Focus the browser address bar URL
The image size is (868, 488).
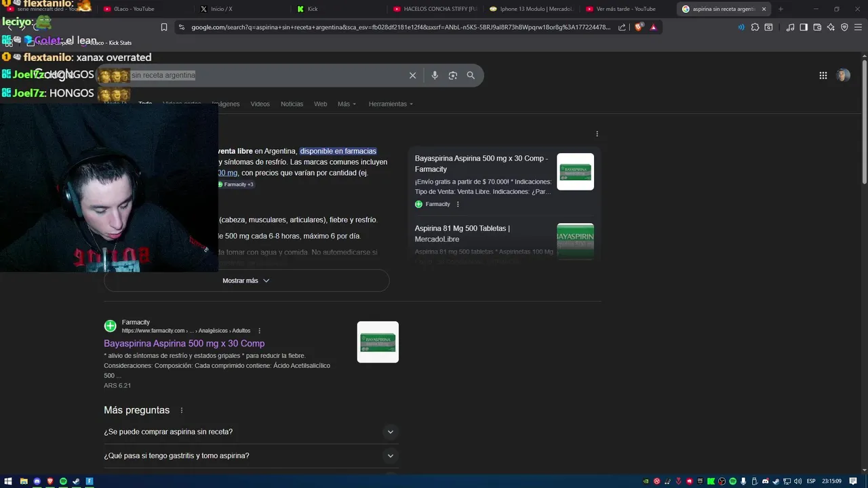coord(400,27)
